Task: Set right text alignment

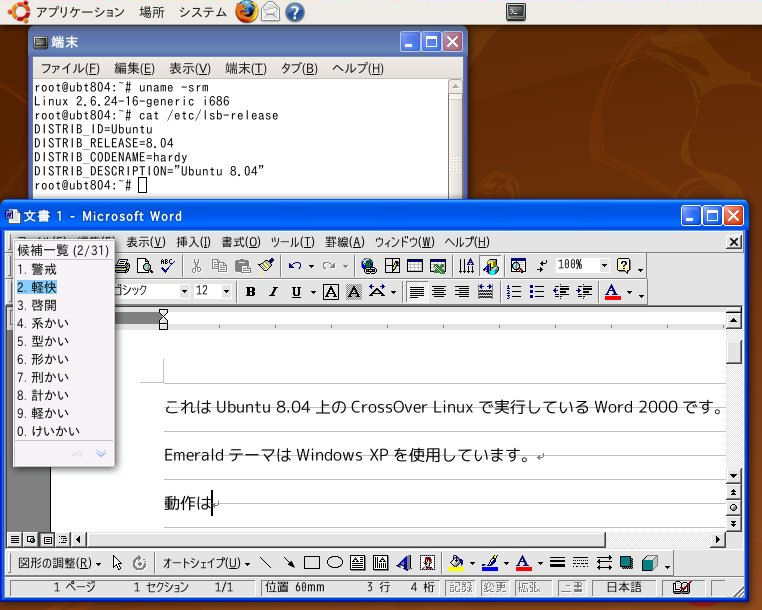Action: pos(462,292)
